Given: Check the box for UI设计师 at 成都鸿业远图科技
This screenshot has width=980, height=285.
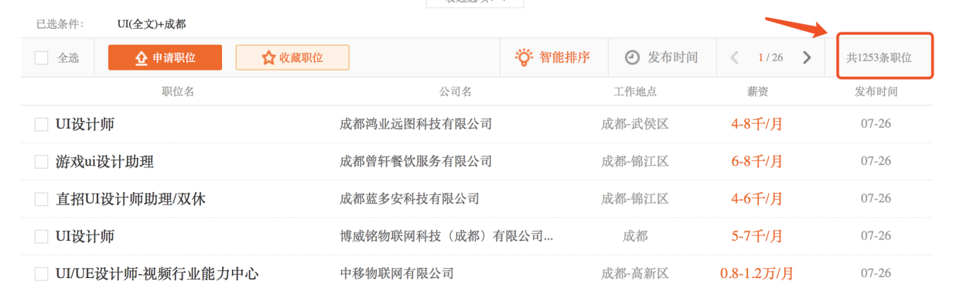Looking at the screenshot, I should click(x=42, y=125).
